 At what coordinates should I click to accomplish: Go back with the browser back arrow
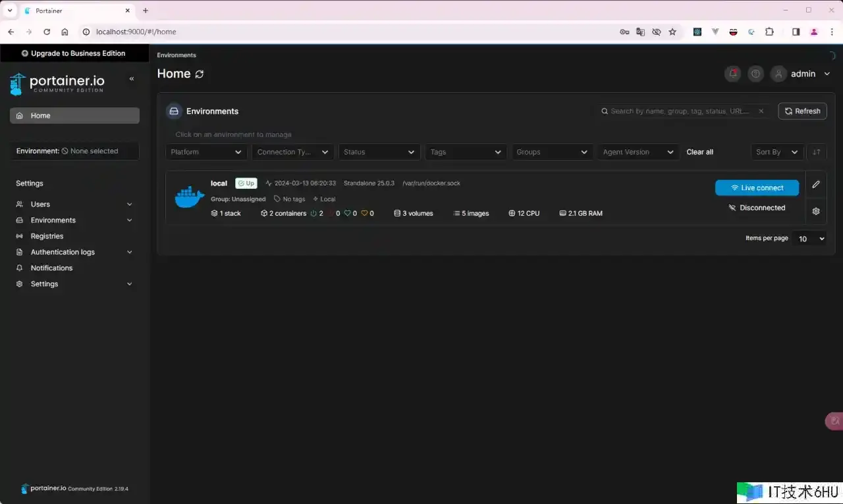click(11, 32)
